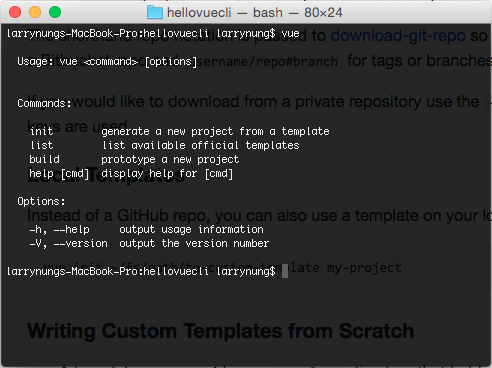Click 'display help for [cmd]' description
This screenshot has height=368, width=492.
[167, 174]
